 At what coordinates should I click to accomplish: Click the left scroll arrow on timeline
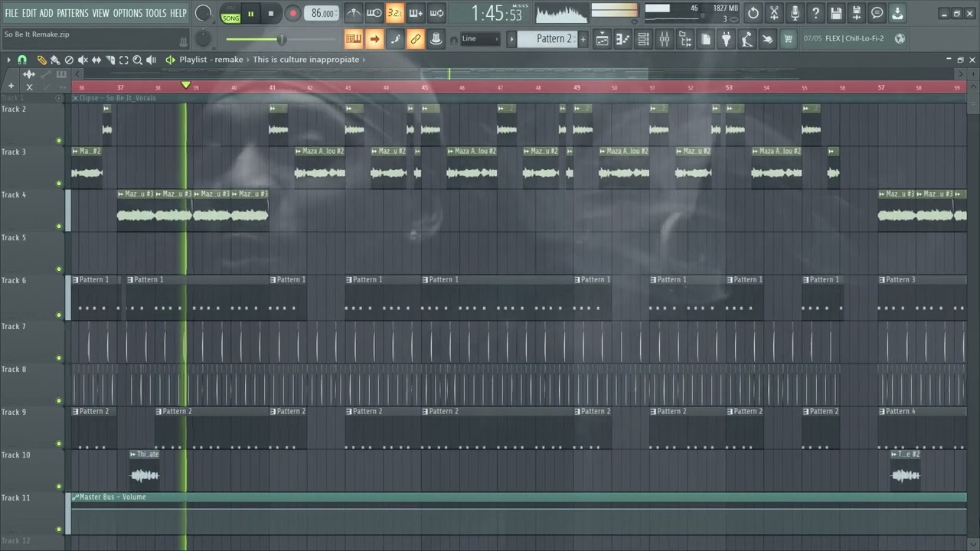tap(77, 74)
